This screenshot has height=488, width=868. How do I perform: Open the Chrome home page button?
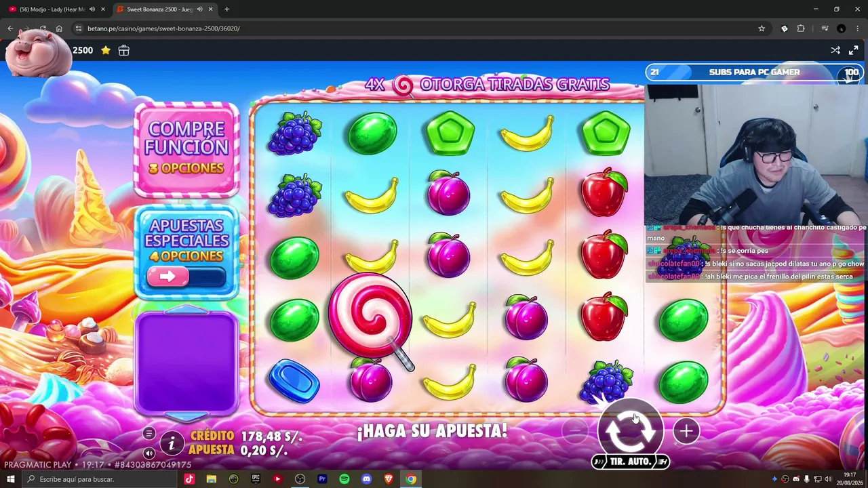coord(59,28)
